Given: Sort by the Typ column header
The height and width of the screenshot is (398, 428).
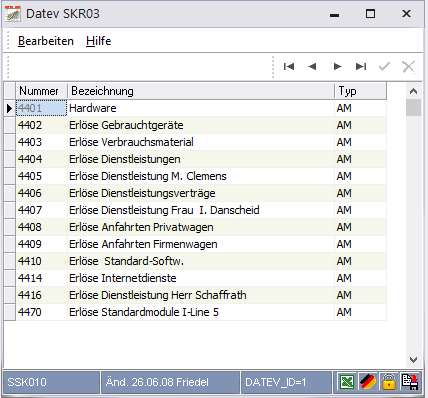Looking at the screenshot, I should coord(361,91).
